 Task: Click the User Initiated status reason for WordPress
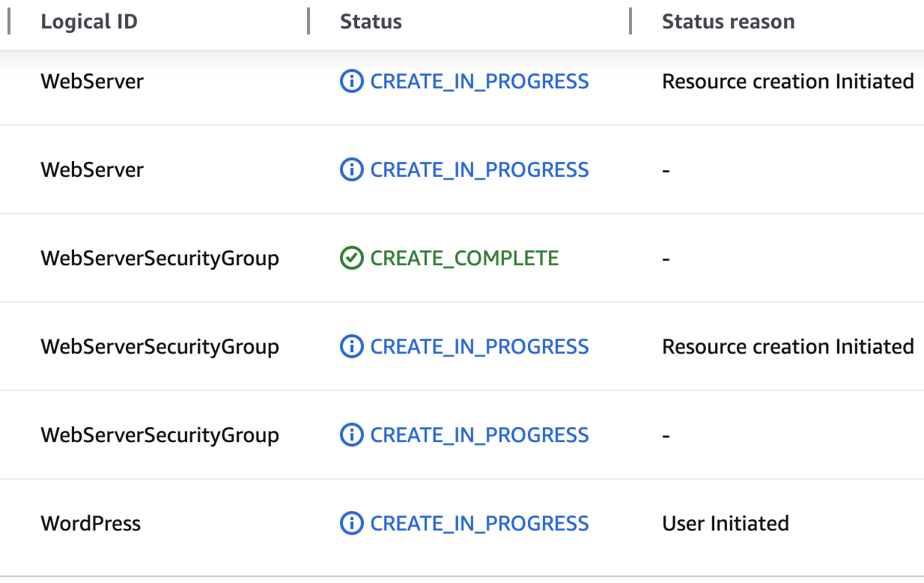click(x=725, y=523)
